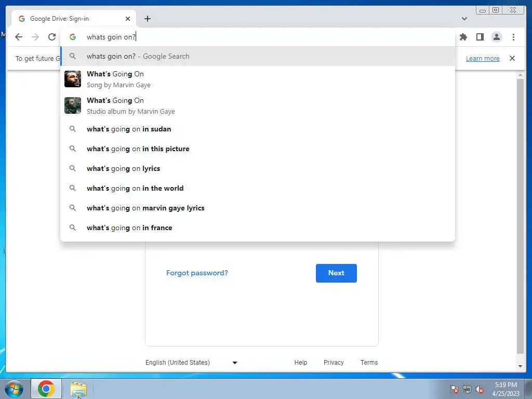The height and width of the screenshot is (399, 532).
Task: Open the Learn more link
Action: point(483,58)
